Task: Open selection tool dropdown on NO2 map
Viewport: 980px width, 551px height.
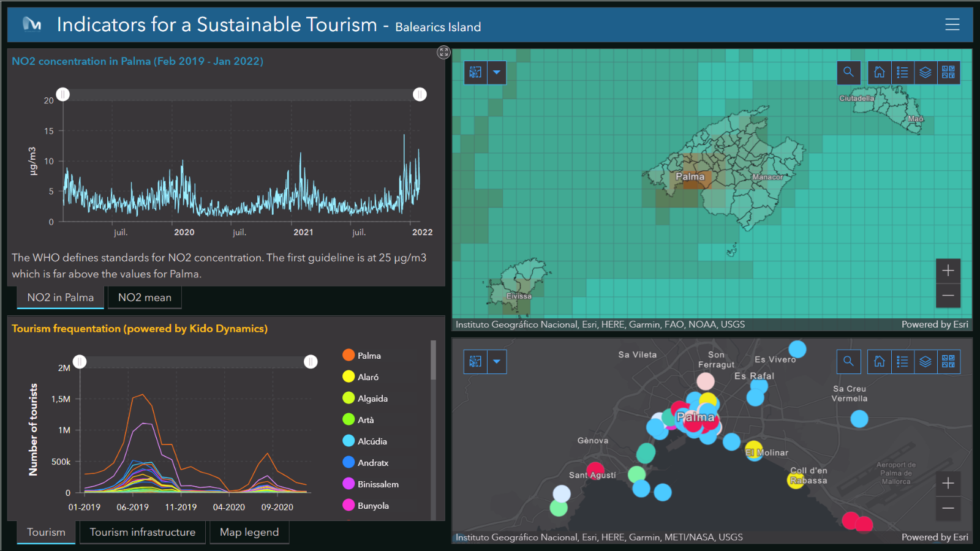Action: 497,72
